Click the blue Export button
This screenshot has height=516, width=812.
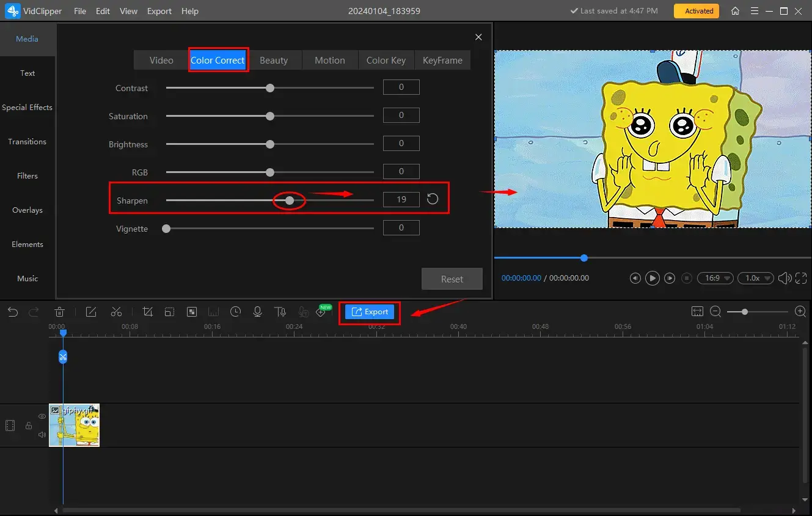pyautogui.click(x=370, y=312)
